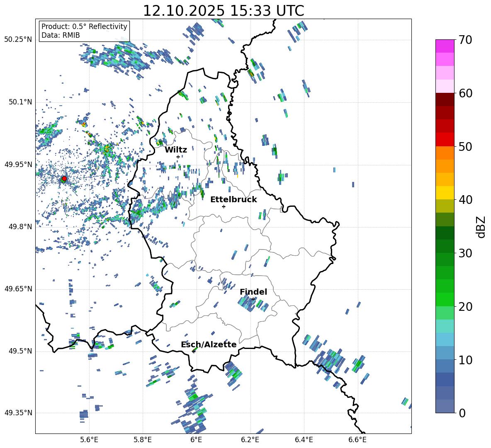The image size is (491, 448).
Task: Click the longitude label 6.2°E
Action: (x=250, y=440)
